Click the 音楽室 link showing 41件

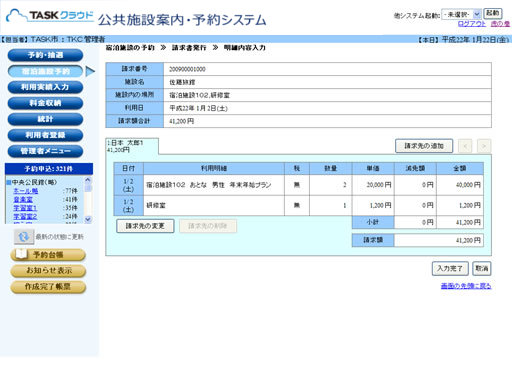coord(23,199)
